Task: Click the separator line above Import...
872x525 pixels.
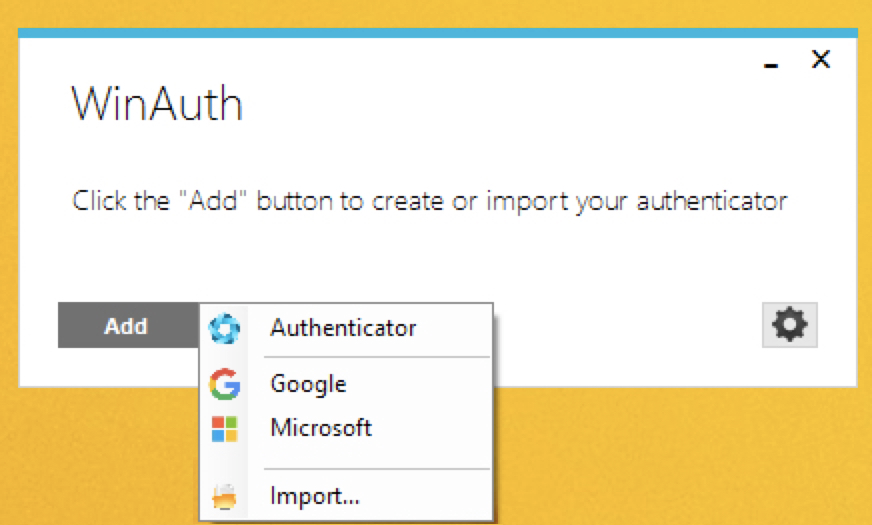Action: point(376,468)
